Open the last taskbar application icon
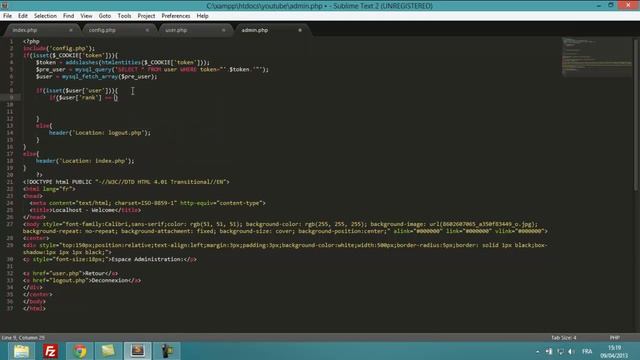 (167, 351)
